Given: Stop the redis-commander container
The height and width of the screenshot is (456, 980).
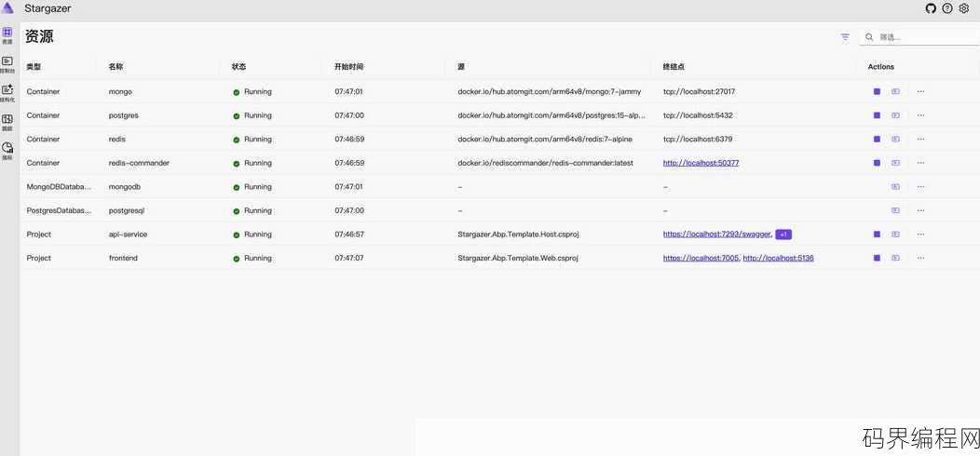Looking at the screenshot, I should (x=877, y=163).
